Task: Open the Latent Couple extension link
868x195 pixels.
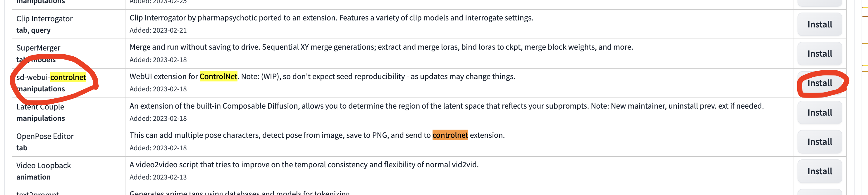Action: pos(40,107)
